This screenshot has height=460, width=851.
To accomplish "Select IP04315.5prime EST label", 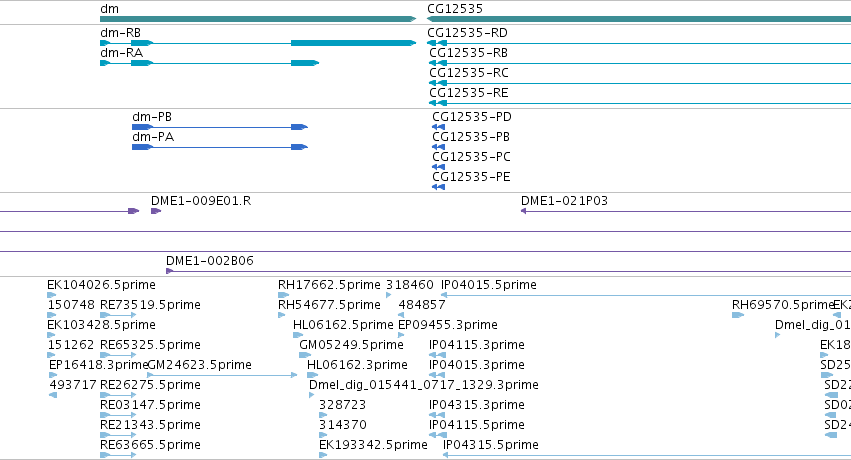I will [x=491, y=445].
